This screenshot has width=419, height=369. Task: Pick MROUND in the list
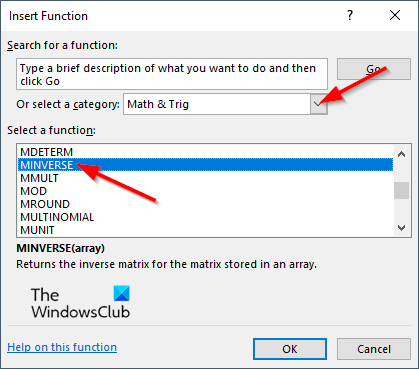[x=205, y=204]
